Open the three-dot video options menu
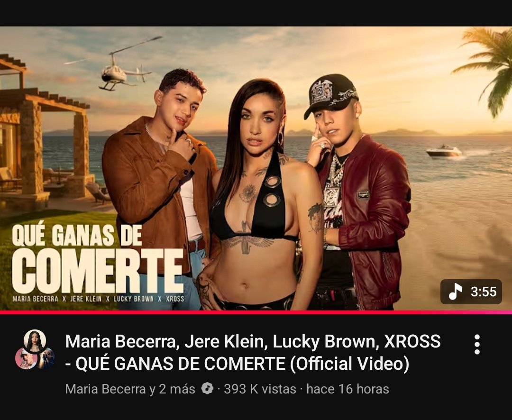512x420 pixels. click(x=477, y=344)
